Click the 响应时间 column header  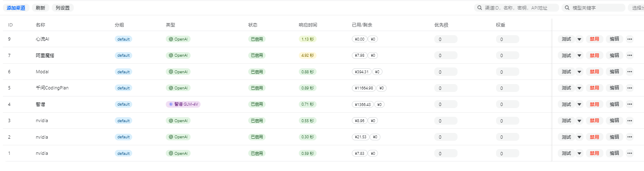(308, 25)
